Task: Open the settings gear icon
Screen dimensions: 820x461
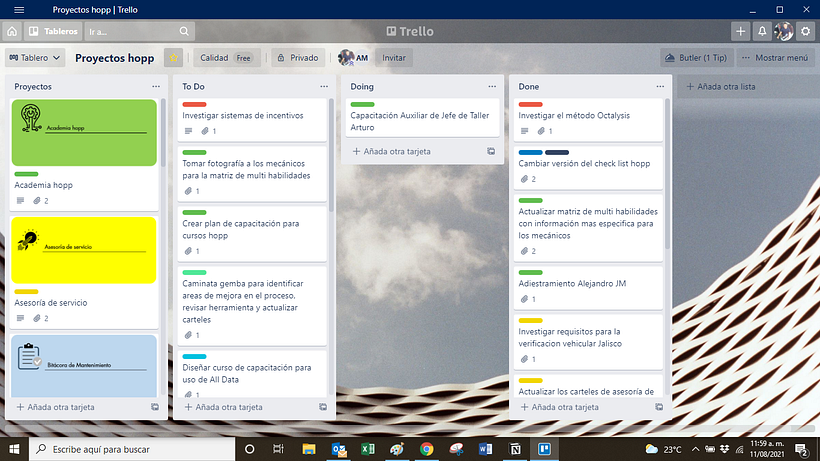Action: (x=806, y=32)
